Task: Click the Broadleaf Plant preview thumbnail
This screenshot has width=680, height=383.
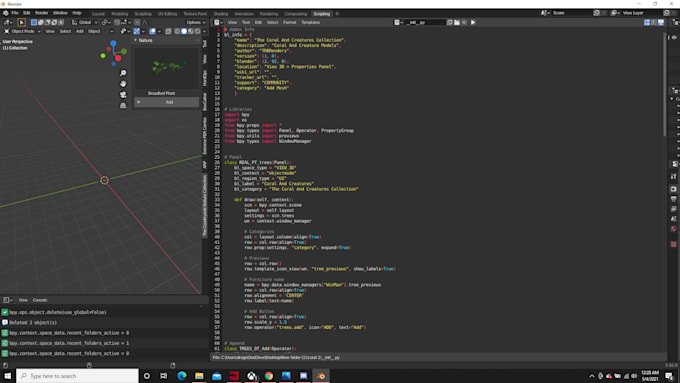Action: point(167,68)
